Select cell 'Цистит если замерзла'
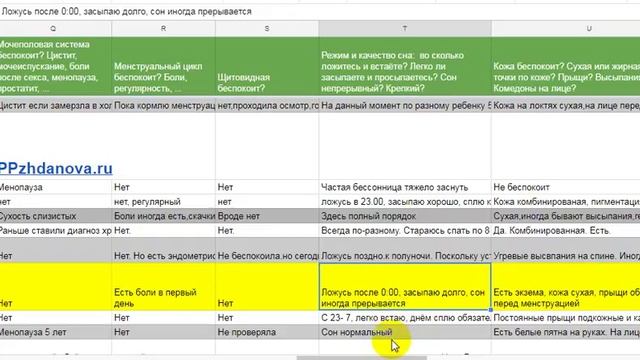Image resolution: width=640 pixels, height=360 pixels. pos(55,105)
